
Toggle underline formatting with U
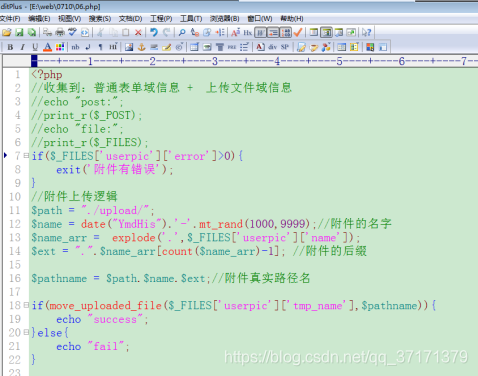coord(35,47)
